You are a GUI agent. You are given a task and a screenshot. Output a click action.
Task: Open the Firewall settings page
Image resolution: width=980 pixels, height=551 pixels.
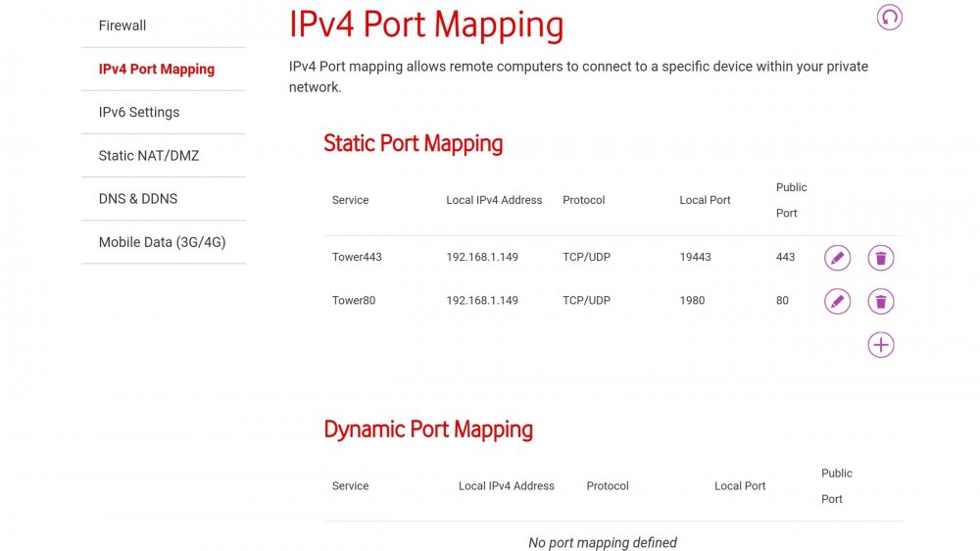163,25
